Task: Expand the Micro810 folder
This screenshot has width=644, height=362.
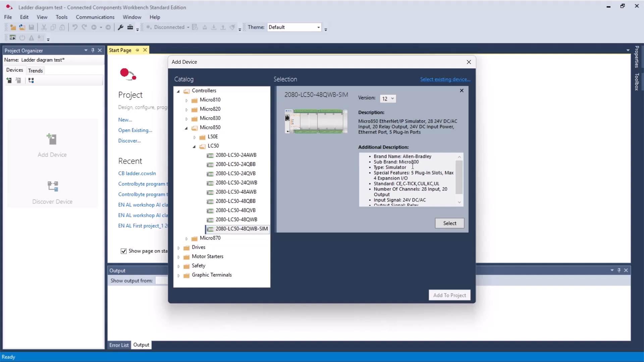Action: [x=186, y=100]
